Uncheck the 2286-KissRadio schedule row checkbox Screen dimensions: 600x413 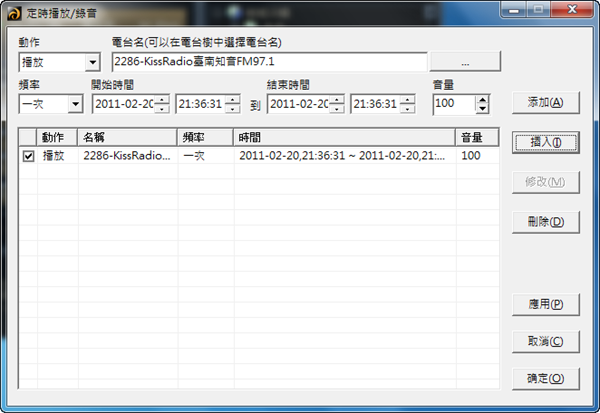point(28,156)
